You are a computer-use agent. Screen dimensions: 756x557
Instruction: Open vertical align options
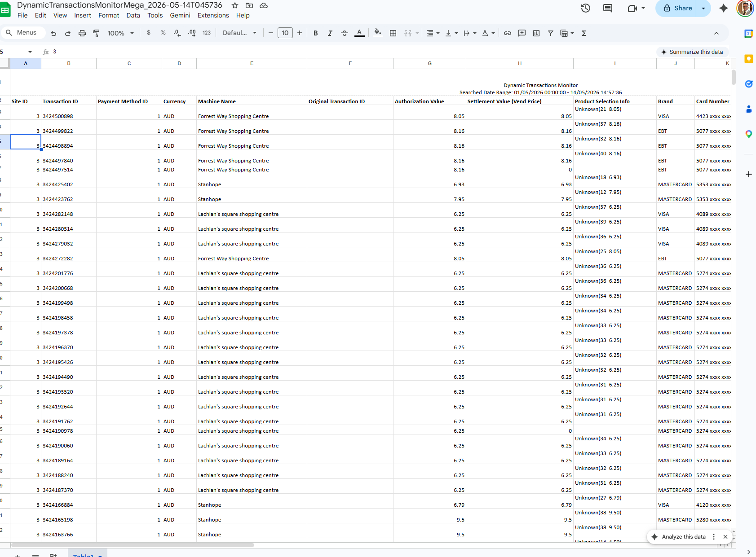click(x=451, y=33)
